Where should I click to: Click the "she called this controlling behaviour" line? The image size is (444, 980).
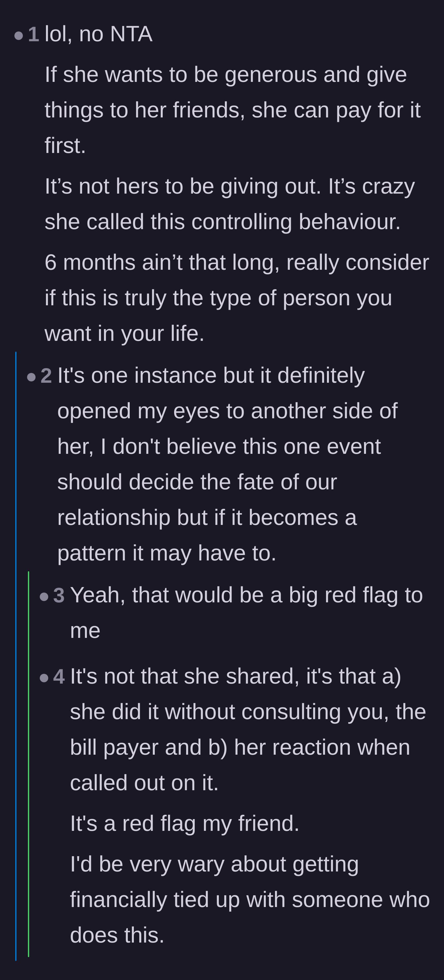click(x=222, y=222)
